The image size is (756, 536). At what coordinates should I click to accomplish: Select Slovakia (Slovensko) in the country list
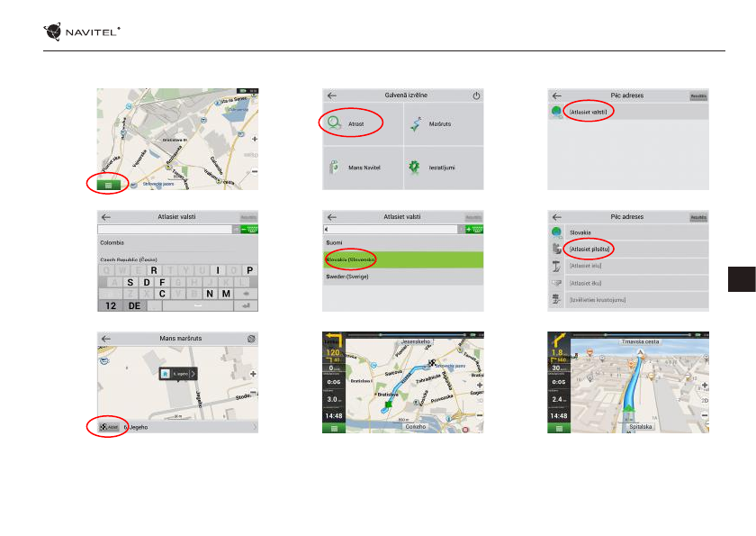click(403, 259)
